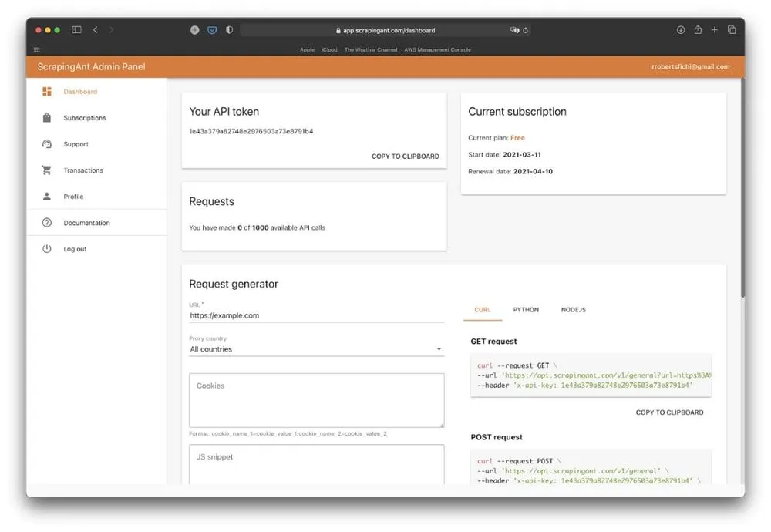Click the JS snippet text area
771x532 pixels.
pos(317,465)
